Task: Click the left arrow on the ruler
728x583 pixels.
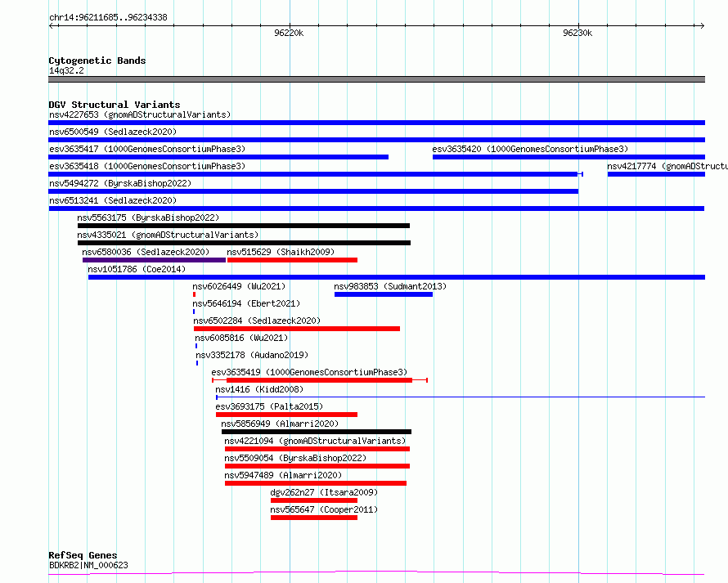Action: click(52, 25)
